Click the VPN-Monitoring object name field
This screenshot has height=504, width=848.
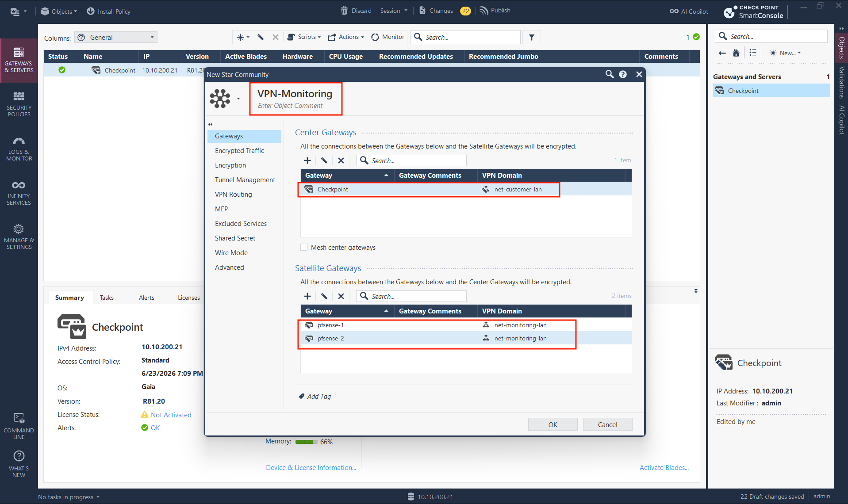click(x=295, y=94)
